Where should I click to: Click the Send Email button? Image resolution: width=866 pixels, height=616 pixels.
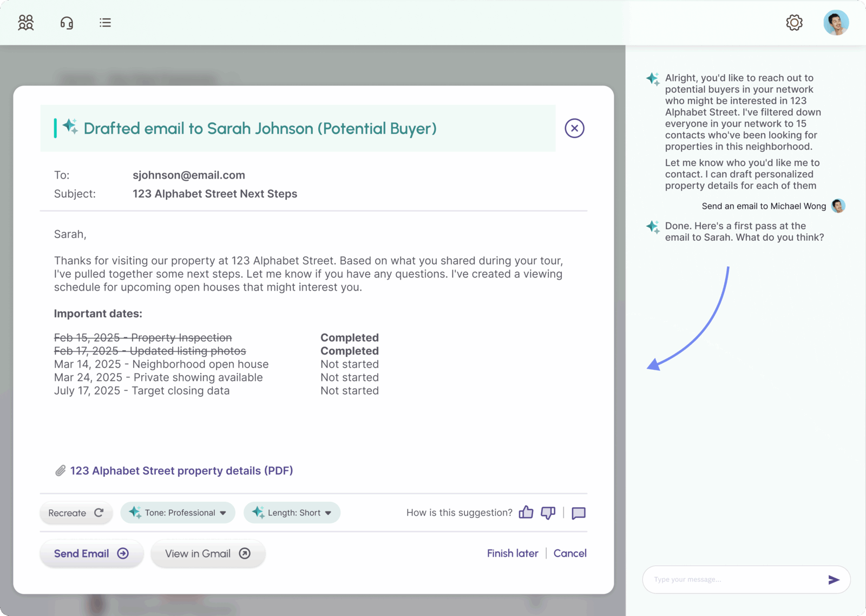[x=91, y=553]
